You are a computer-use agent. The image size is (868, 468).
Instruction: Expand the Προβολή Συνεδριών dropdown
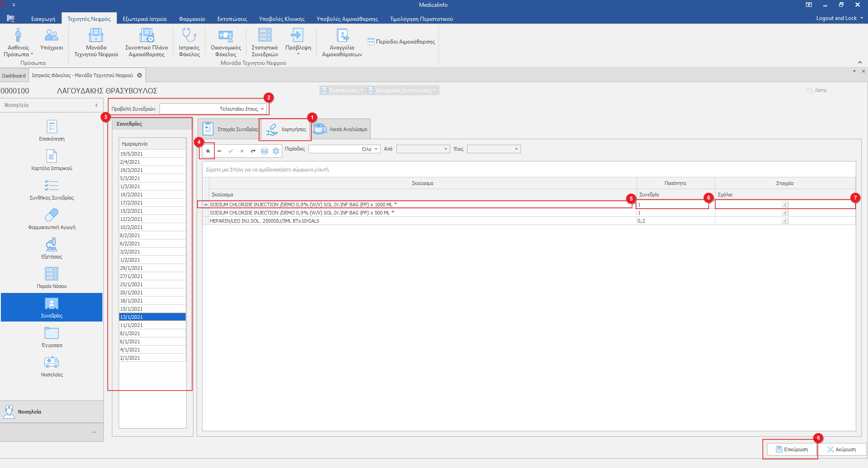262,109
